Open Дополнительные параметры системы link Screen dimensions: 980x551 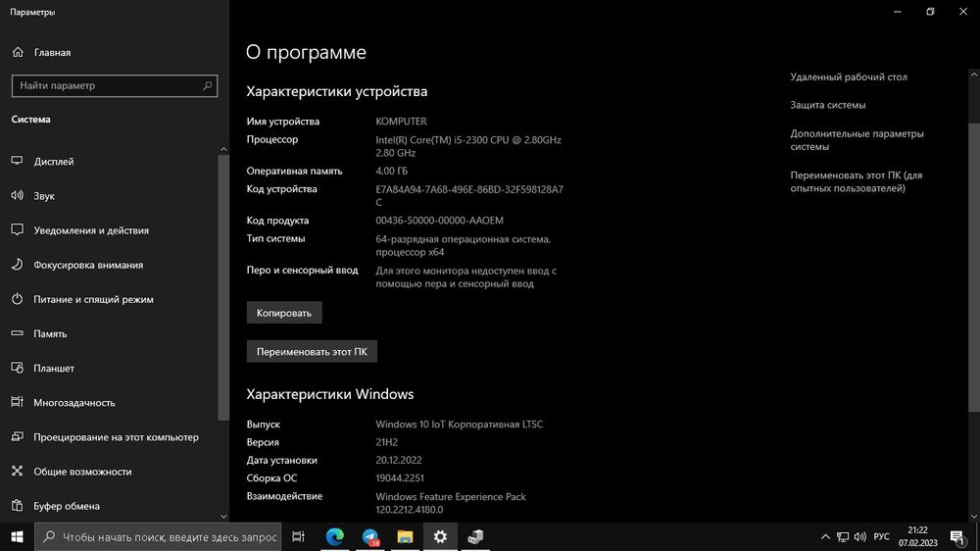(857, 140)
